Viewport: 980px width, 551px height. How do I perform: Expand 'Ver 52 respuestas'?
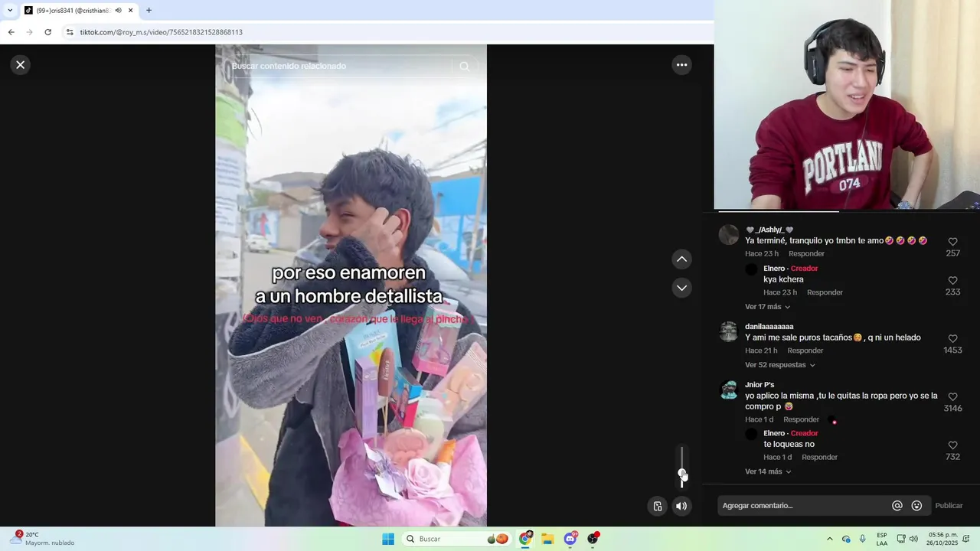780,365
